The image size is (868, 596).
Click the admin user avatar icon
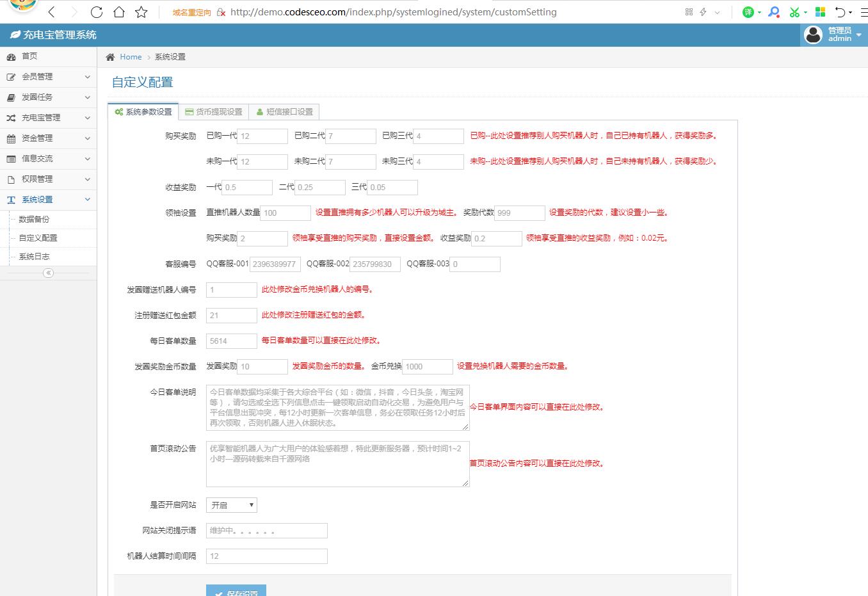[813, 35]
